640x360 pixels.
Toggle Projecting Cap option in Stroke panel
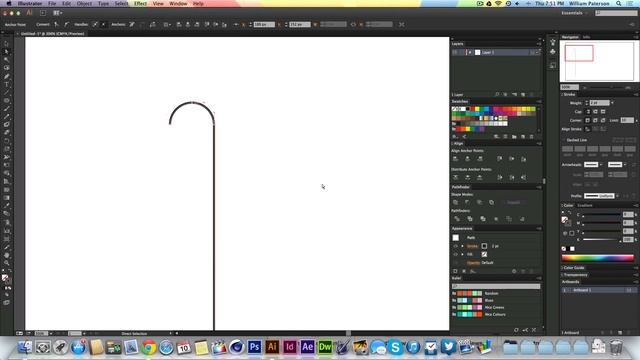tap(603, 111)
